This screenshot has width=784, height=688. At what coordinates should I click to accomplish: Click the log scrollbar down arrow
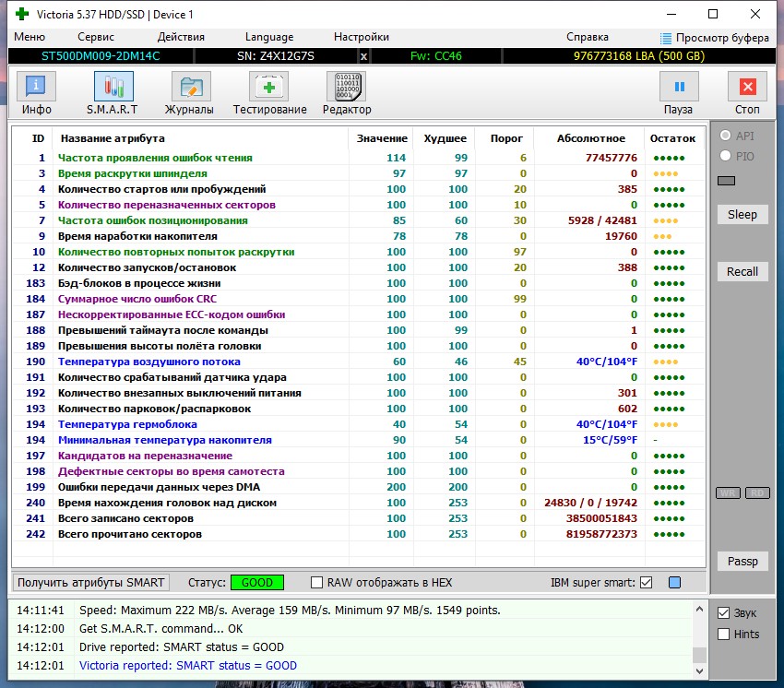[x=699, y=671]
